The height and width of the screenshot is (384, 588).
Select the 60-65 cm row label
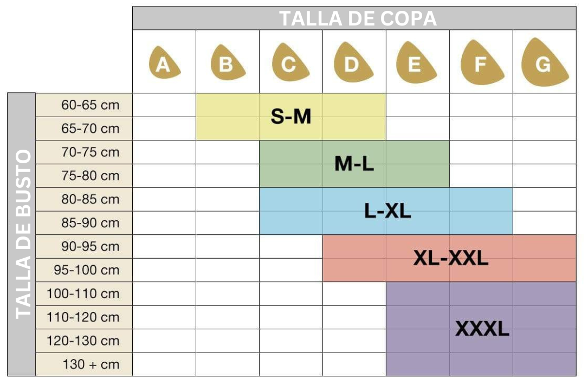point(90,105)
